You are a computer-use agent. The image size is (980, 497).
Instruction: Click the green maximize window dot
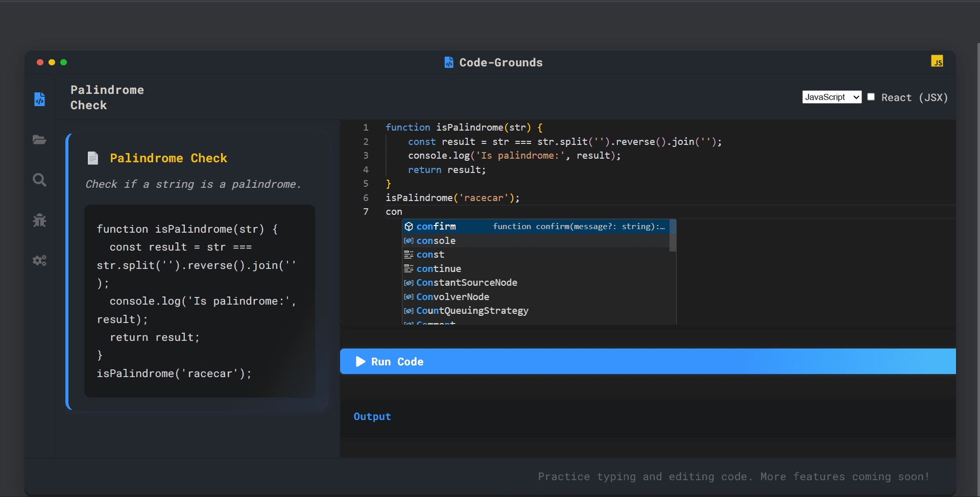pos(64,62)
